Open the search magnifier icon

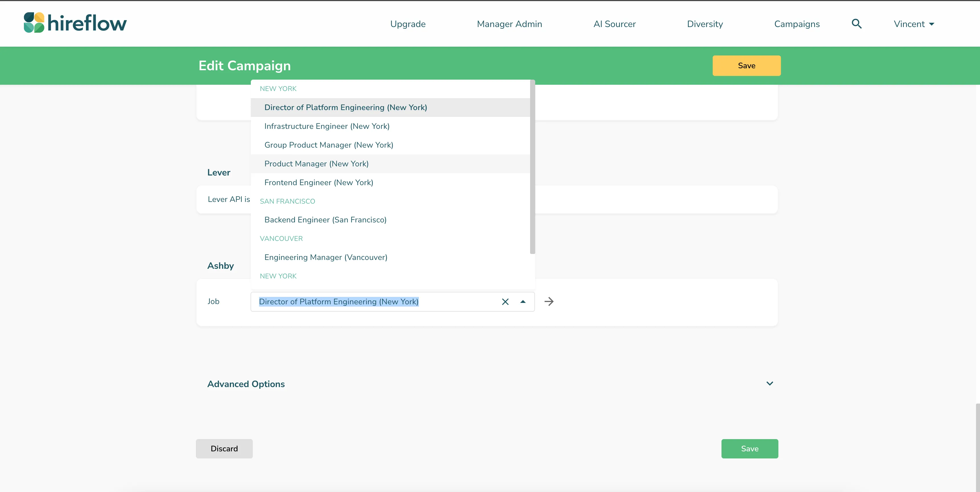click(x=856, y=24)
